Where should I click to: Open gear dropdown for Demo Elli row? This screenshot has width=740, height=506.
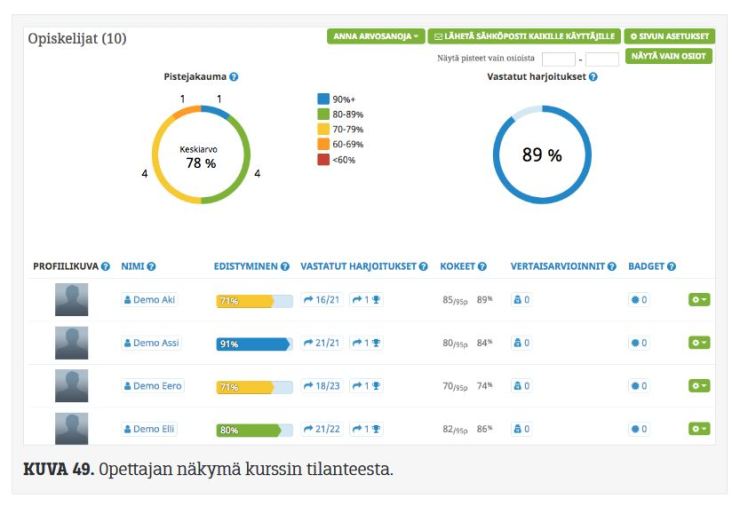[698, 429]
